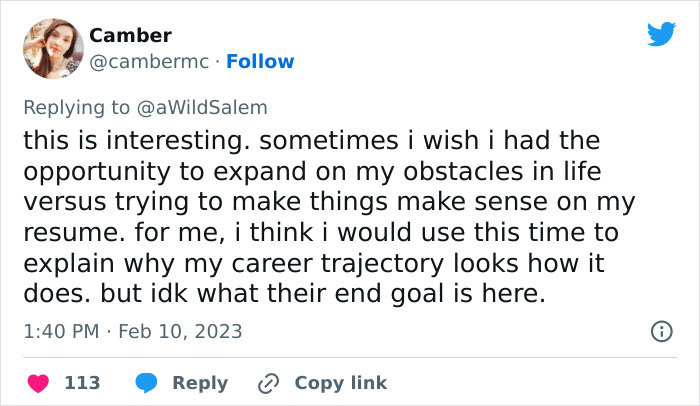Click the Camber display name
Image resolution: width=700 pixels, height=406 pixels.
130,36
